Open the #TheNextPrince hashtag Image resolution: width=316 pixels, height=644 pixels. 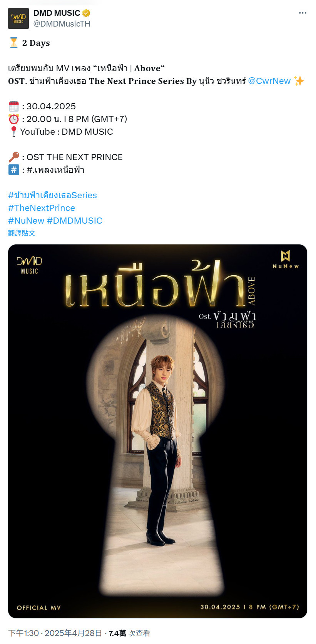(x=42, y=208)
